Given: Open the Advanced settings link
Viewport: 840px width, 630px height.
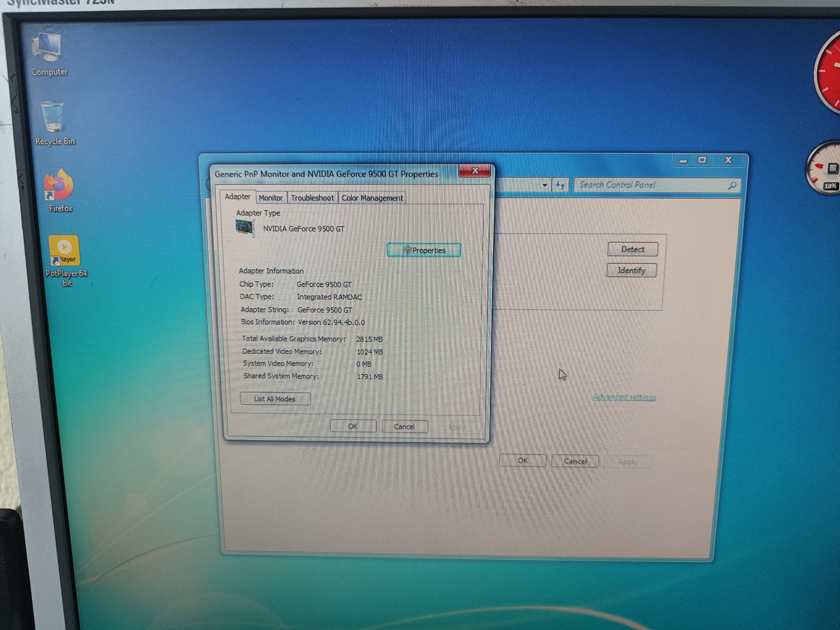Looking at the screenshot, I should point(624,397).
